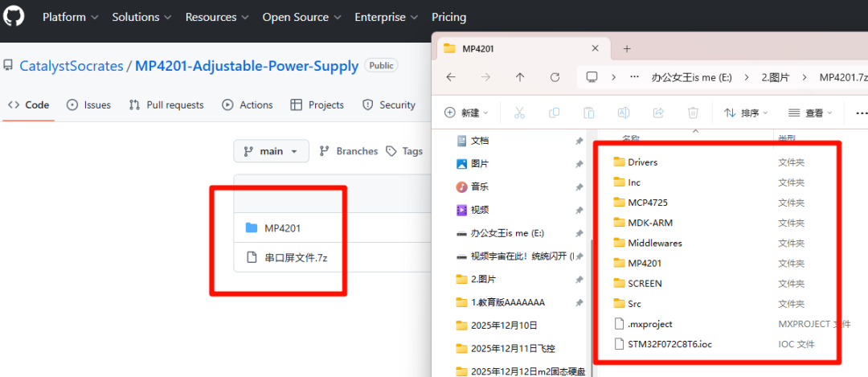Open the Solutions dropdown menu

tap(143, 17)
